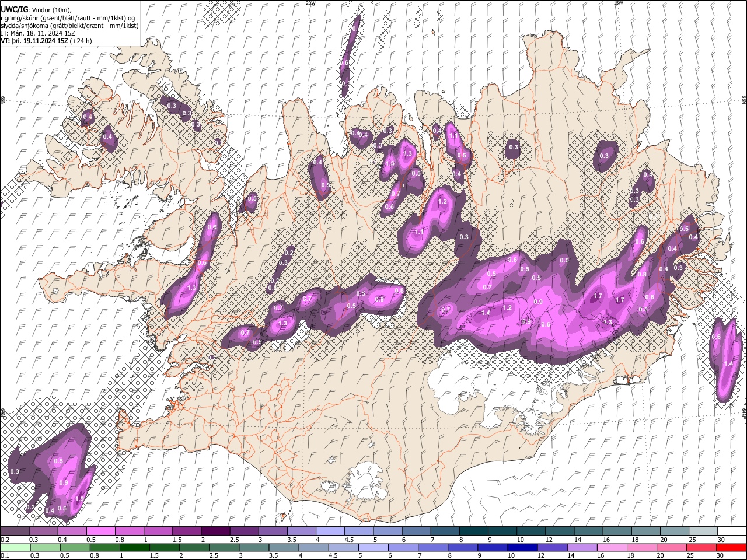
Task: Pick the 25–30 crimson rain scale swatch
Action: [x=701, y=547]
